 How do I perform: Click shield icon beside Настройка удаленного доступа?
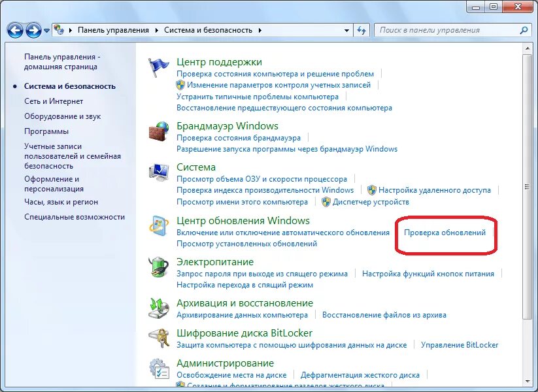pyautogui.click(x=372, y=190)
